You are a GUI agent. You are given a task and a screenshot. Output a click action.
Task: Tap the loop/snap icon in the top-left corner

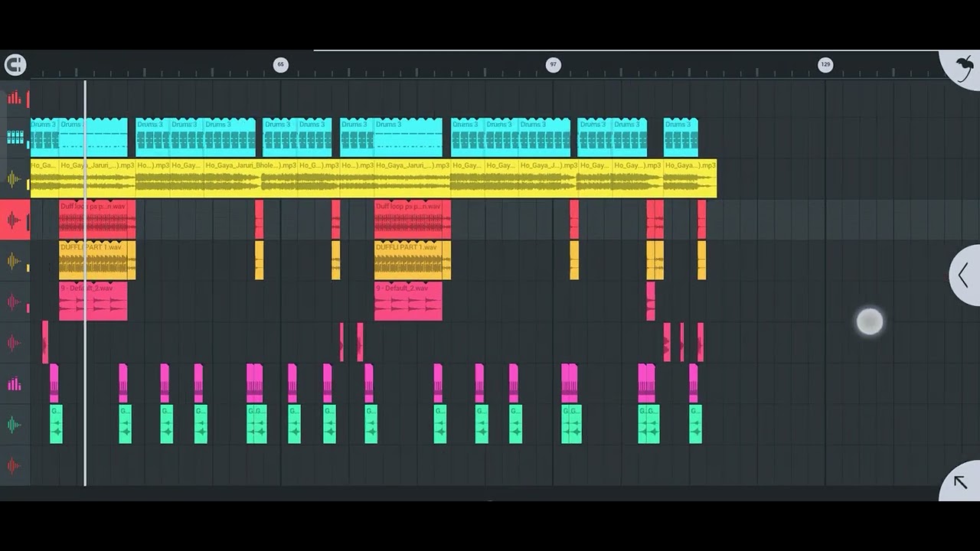15,65
